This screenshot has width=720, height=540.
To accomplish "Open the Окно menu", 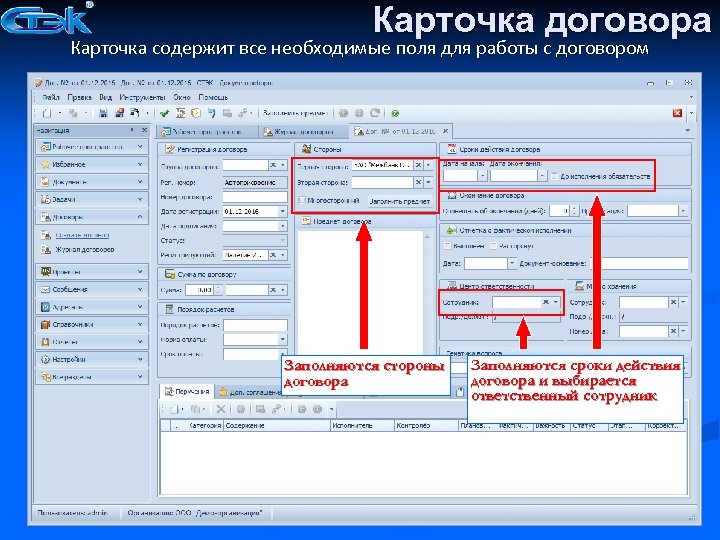I will [x=182, y=97].
